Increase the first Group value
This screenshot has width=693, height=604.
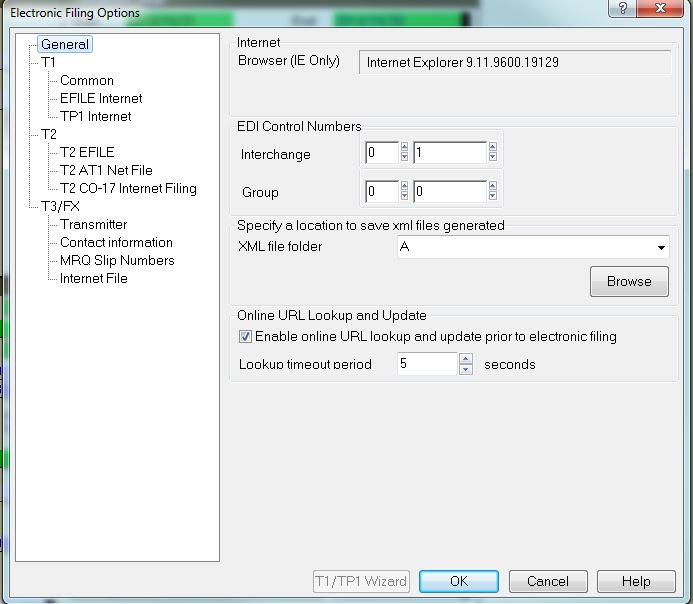(x=404, y=186)
